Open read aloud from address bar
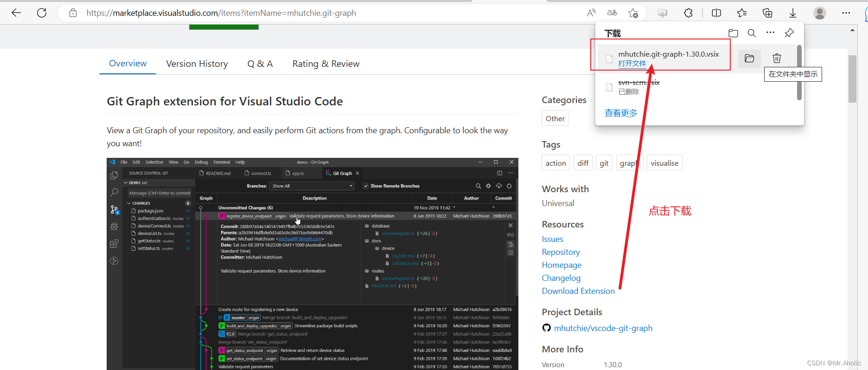This screenshot has height=370, width=868. pos(591,13)
